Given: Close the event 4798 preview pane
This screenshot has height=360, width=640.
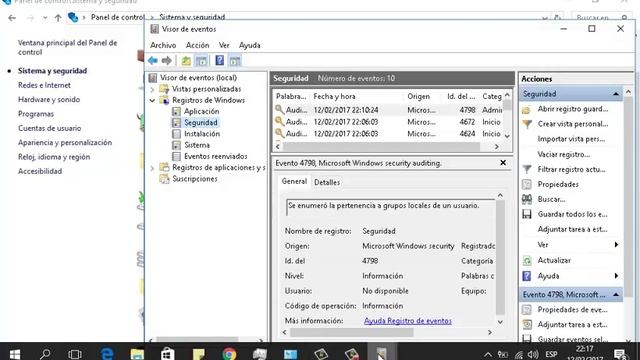Looking at the screenshot, I should [503, 163].
